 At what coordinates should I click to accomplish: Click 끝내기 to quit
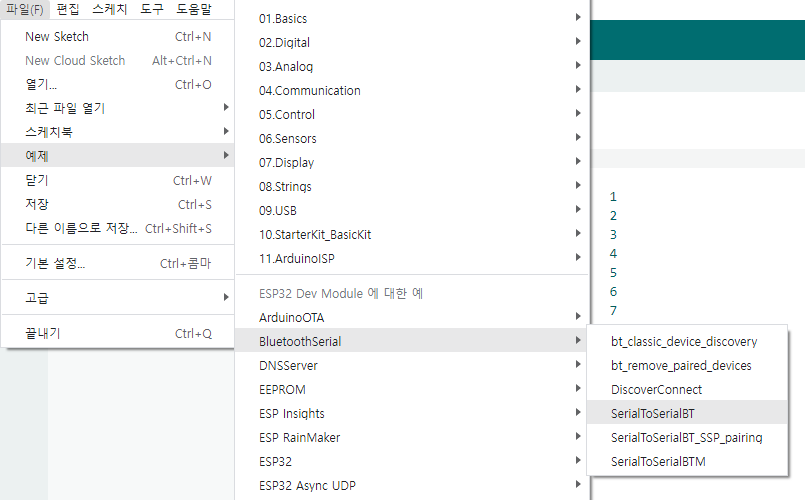pyautogui.click(x=118, y=333)
